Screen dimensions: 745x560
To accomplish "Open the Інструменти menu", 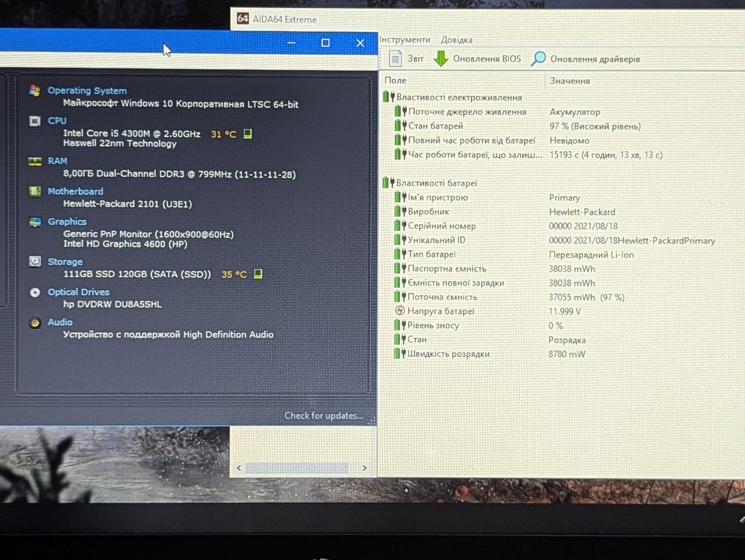I will [405, 40].
